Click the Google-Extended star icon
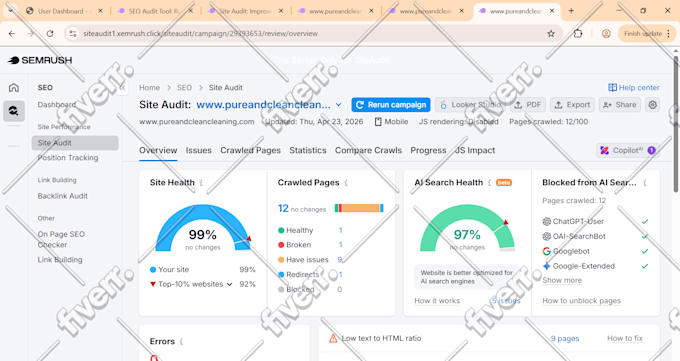Screen dimensions: 680x361 pos(546,266)
